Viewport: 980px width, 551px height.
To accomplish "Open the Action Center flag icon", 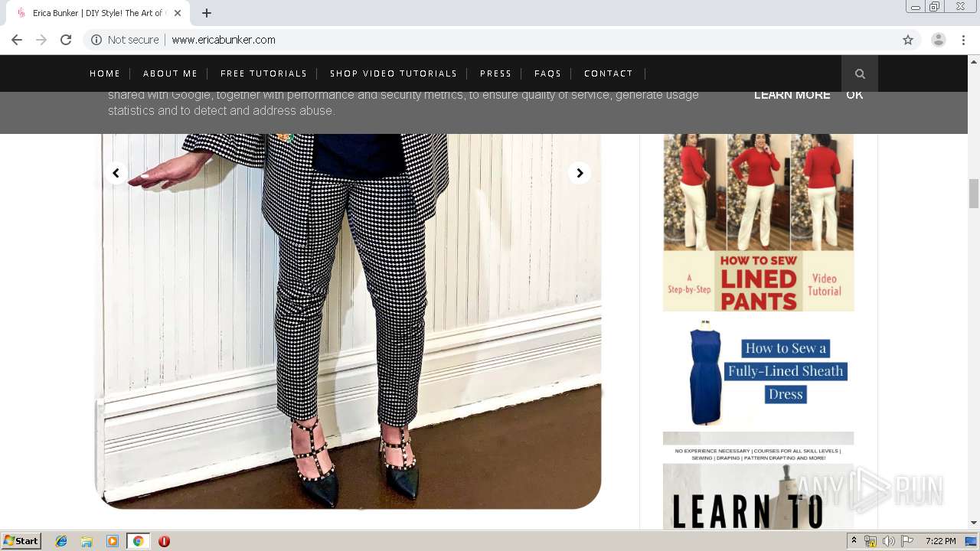I will pos(907,541).
